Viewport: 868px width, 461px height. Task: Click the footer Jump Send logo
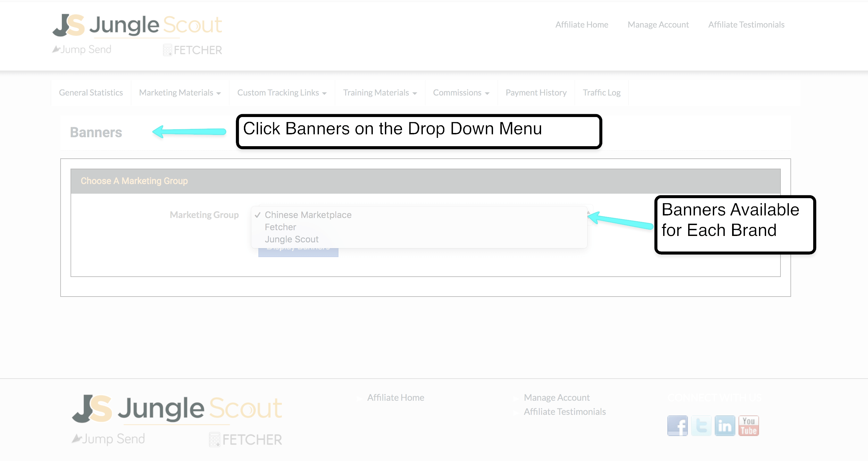[x=108, y=439]
